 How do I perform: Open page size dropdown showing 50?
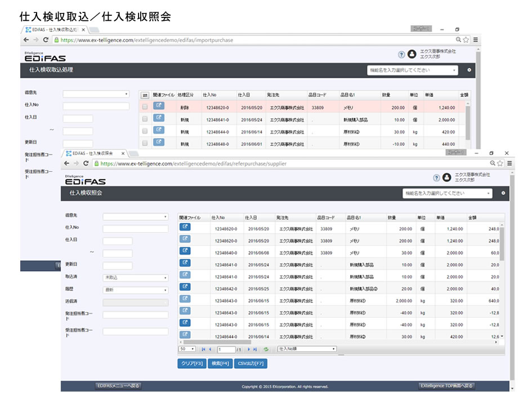(187, 349)
